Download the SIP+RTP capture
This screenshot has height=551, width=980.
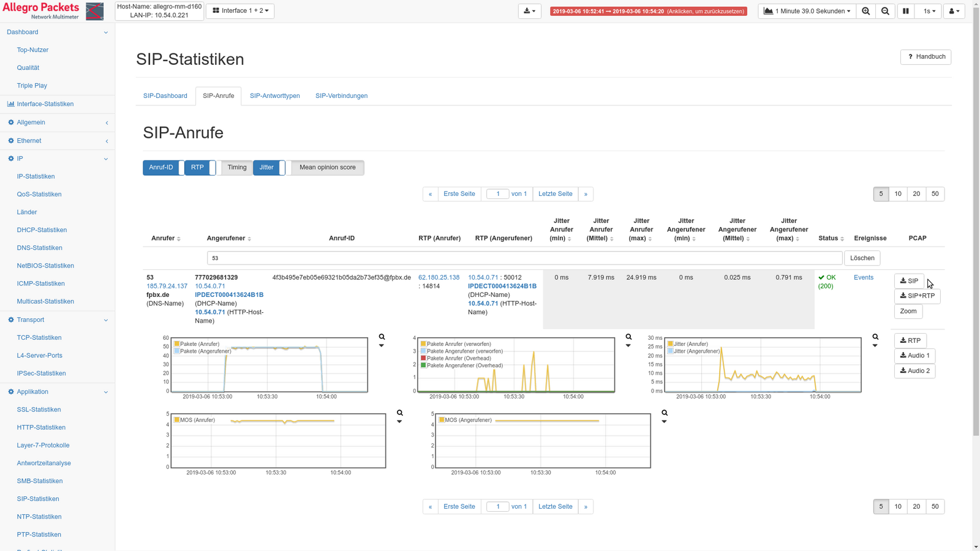(x=917, y=296)
